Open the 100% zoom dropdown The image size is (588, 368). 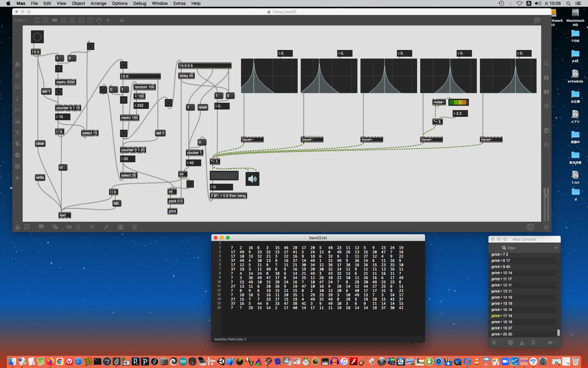tap(21, 20)
